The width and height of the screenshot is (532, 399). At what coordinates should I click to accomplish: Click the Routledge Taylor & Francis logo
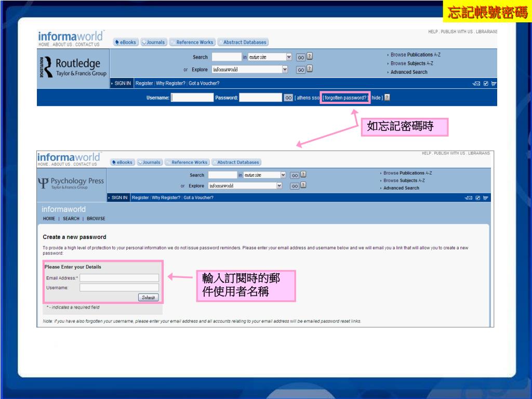point(73,67)
